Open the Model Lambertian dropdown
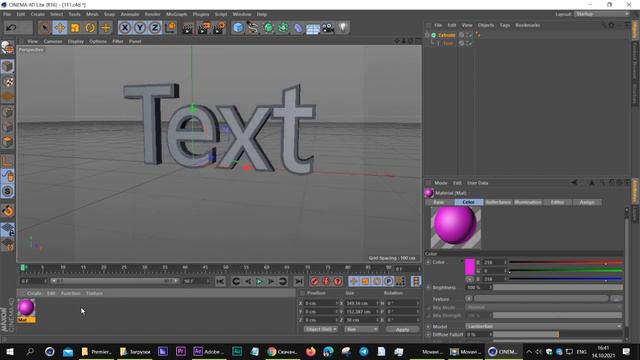Screen dimensions: 640x360 (x=544, y=327)
